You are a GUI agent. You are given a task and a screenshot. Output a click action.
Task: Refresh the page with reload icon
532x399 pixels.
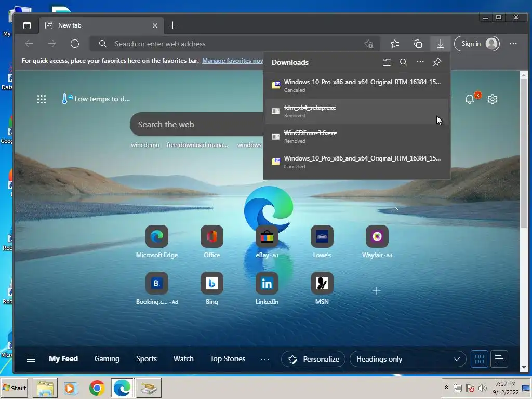75,44
